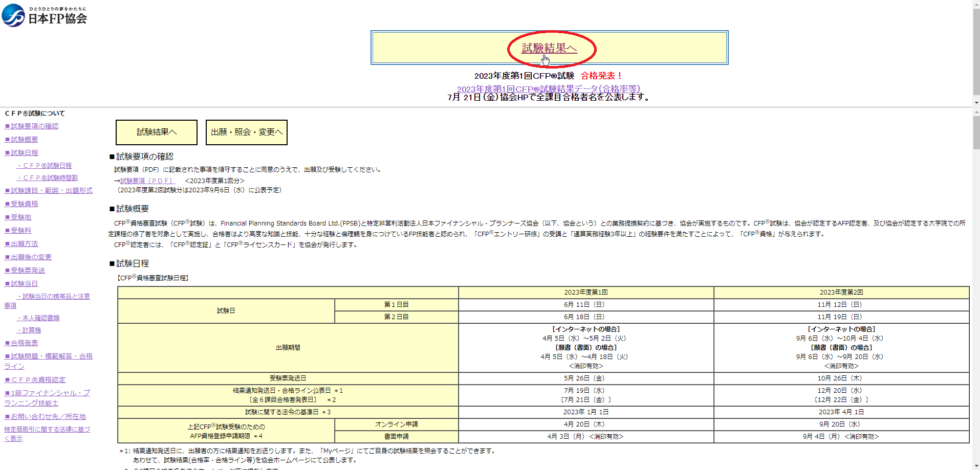Open the circled 試験結果へ link in the banner

549,48
